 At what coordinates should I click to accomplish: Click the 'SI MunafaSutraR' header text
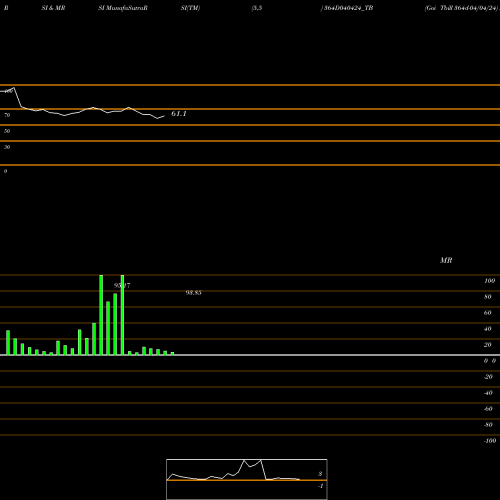click(123, 8)
